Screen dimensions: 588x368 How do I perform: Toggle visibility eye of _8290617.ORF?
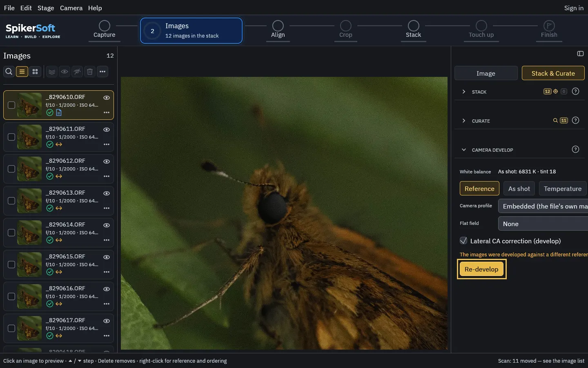(107, 321)
